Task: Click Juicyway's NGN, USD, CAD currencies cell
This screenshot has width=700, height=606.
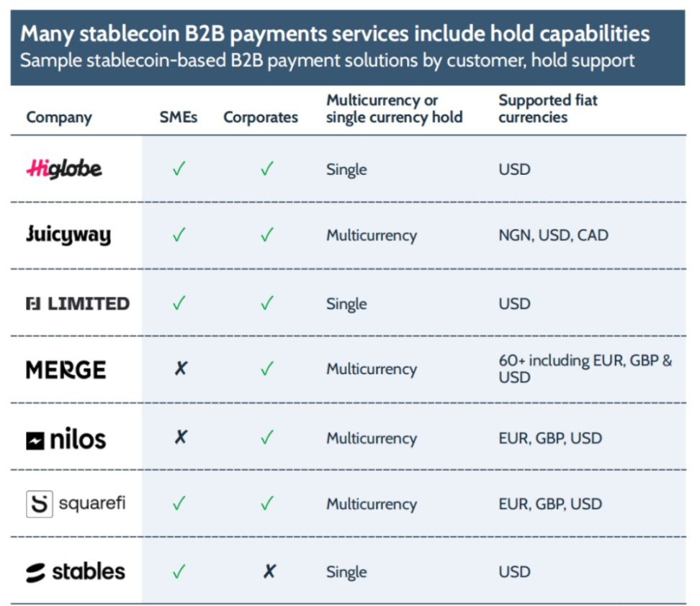Action: 553,235
